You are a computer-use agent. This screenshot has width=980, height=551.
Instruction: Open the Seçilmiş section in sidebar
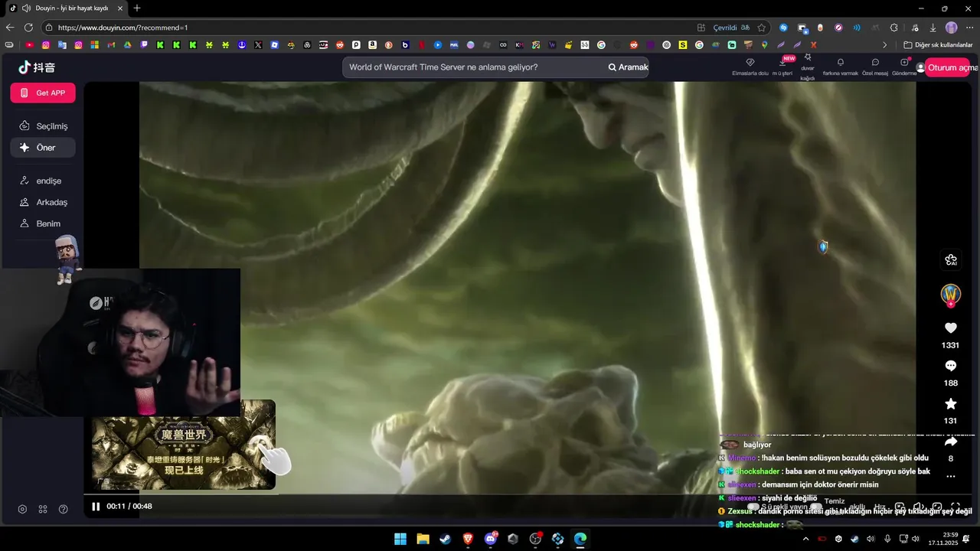click(x=43, y=126)
